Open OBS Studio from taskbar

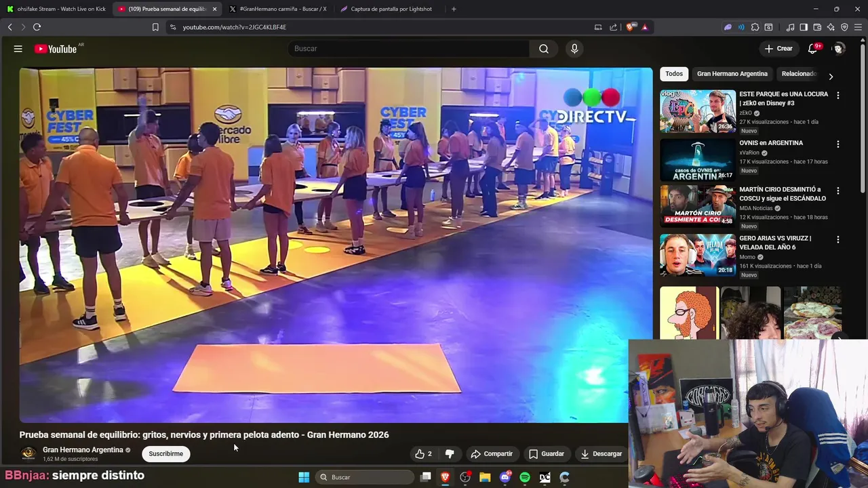click(465, 477)
